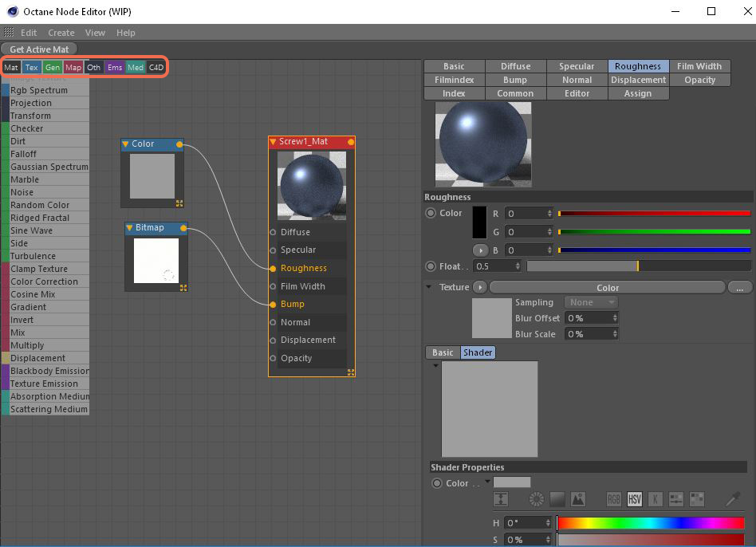The image size is (756, 547).
Task: Toggle the Gen node filter
Action: tap(52, 68)
